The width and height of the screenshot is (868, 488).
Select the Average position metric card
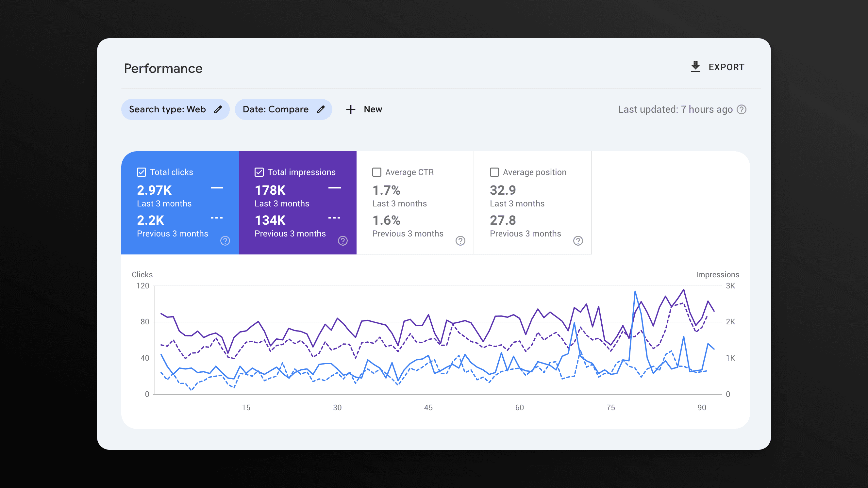[x=532, y=202]
